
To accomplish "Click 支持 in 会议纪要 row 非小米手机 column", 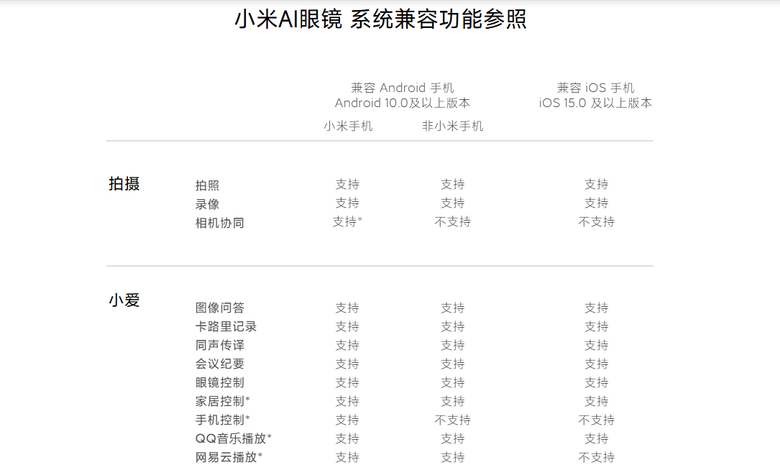I will [452, 364].
